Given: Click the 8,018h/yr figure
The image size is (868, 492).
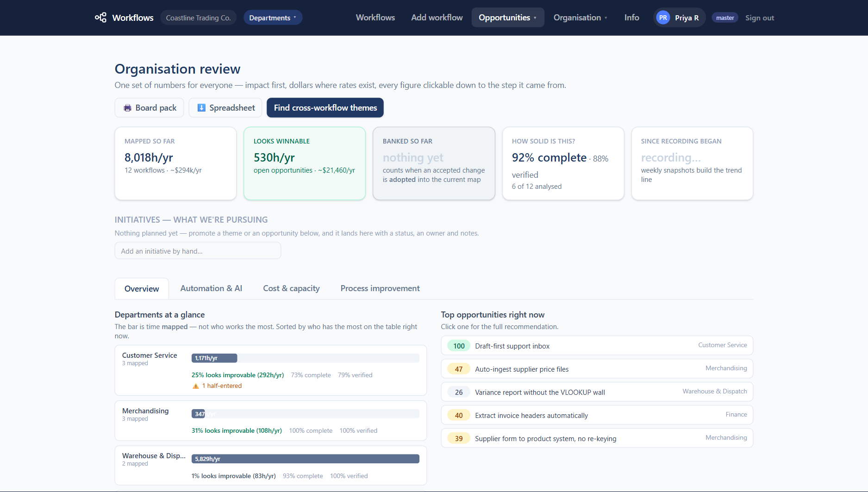Looking at the screenshot, I should click(x=149, y=158).
